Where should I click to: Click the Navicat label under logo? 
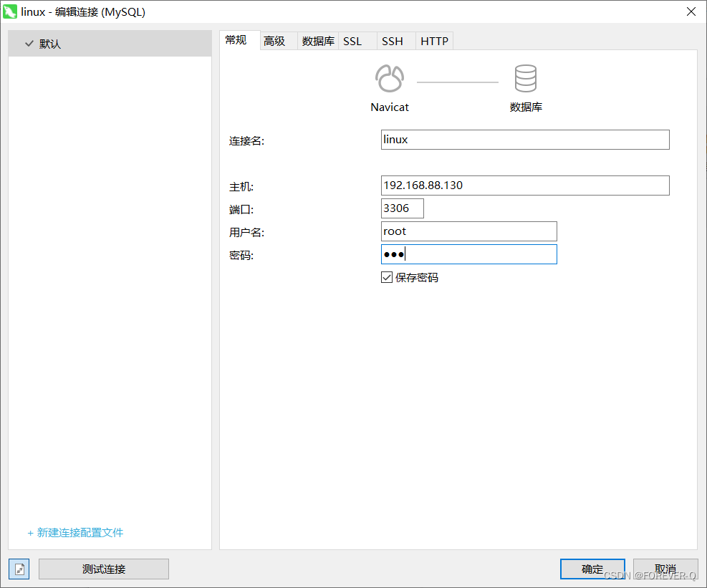click(x=390, y=107)
